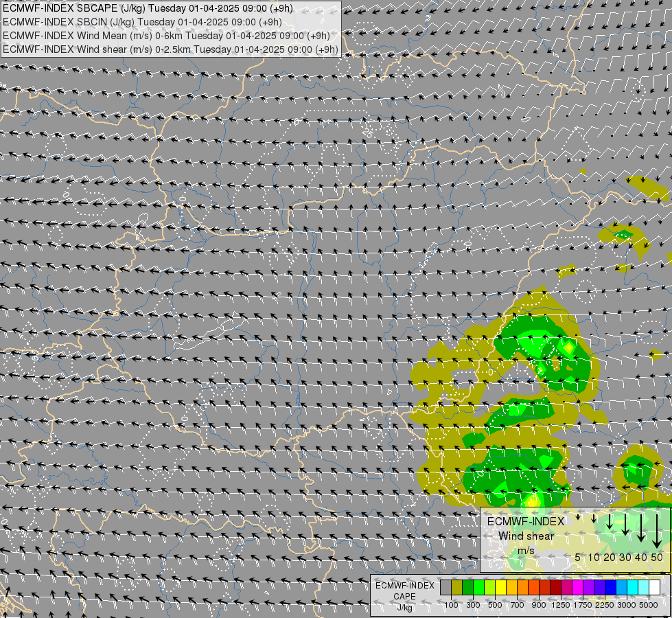
Task: Click the Wind Mean 0-6km title line
Action: point(166,36)
